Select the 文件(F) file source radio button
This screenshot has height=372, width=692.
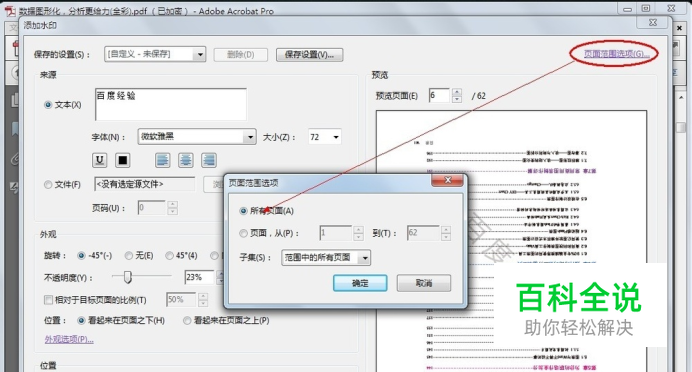click(x=48, y=185)
